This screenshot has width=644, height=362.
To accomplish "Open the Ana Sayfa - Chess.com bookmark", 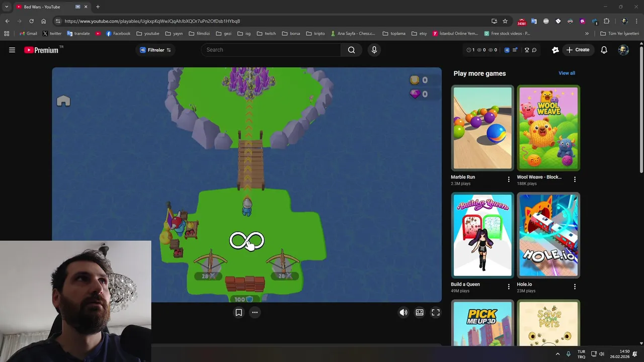I will [353, 34].
